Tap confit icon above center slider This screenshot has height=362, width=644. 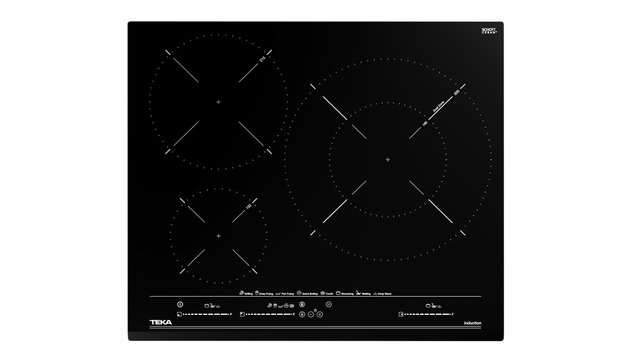pyautogui.click(x=292, y=305)
